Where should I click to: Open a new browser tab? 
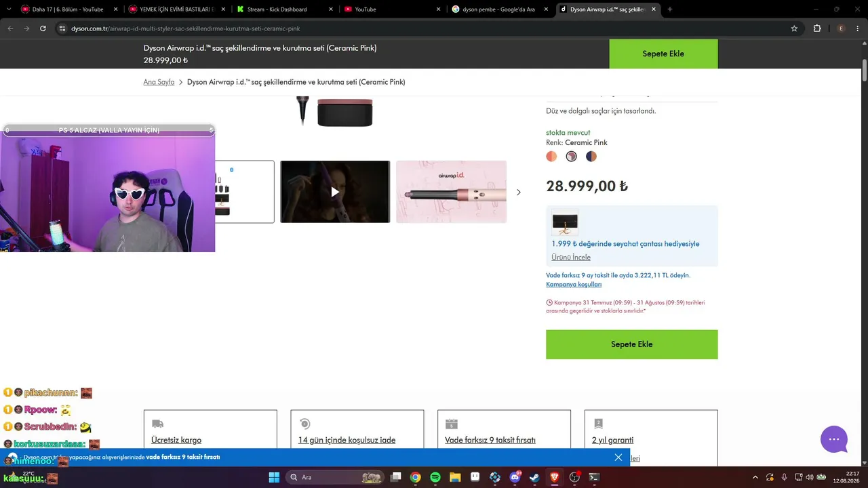(670, 9)
